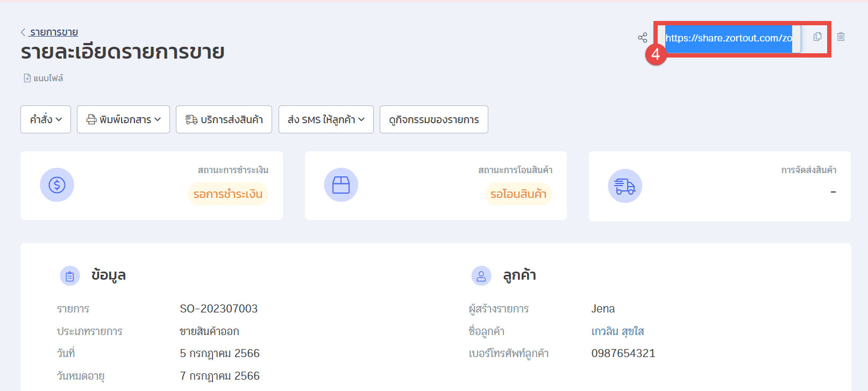Image resolution: width=868 pixels, height=391 pixels.
Task: Open the พิมพ์เอกสาร dropdown
Action: [x=123, y=119]
